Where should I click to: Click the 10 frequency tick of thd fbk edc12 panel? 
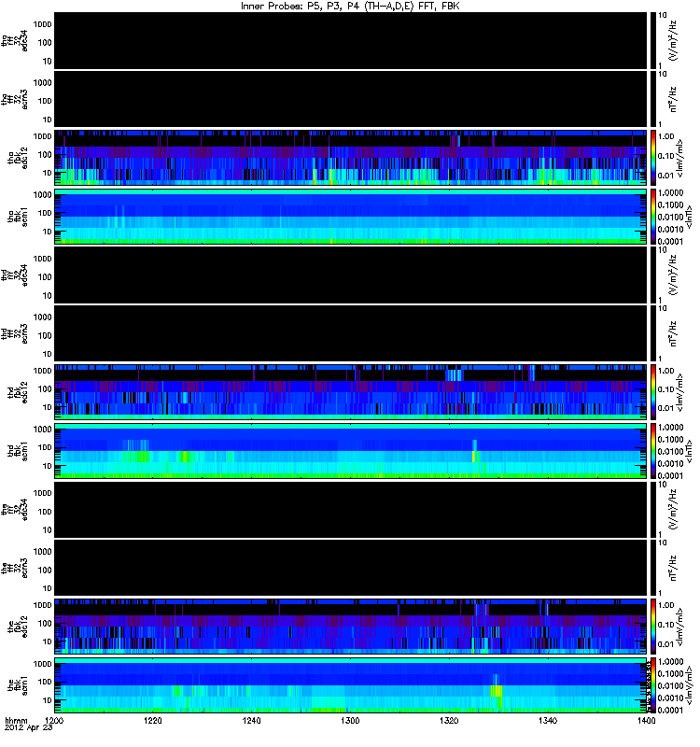[47, 407]
